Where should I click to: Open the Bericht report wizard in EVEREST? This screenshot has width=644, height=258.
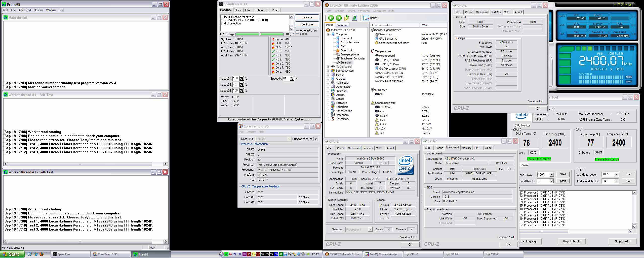point(371,18)
